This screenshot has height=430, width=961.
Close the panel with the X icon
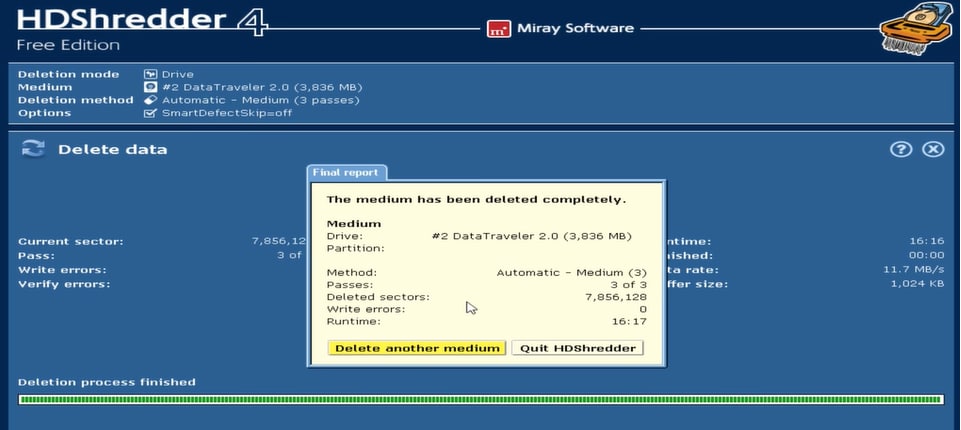[933, 149]
